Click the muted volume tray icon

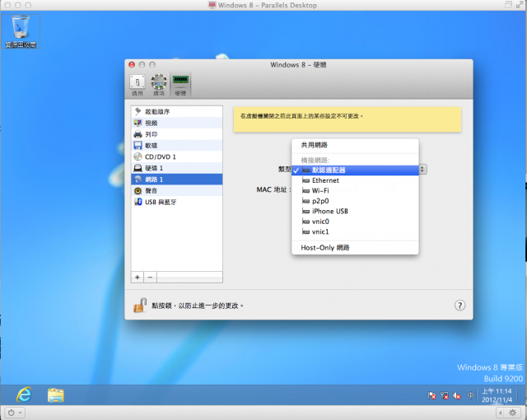(456, 395)
